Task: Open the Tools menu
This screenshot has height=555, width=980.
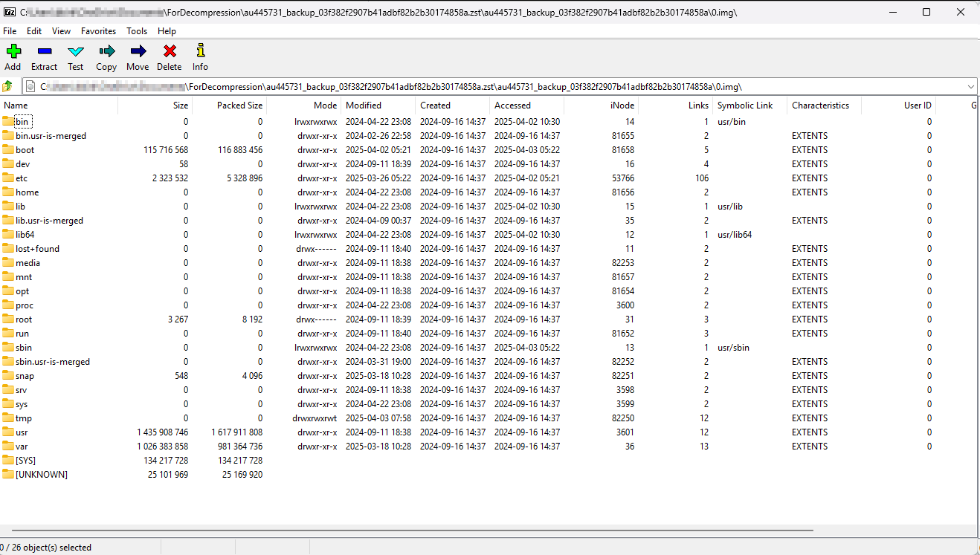Action: [x=137, y=31]
